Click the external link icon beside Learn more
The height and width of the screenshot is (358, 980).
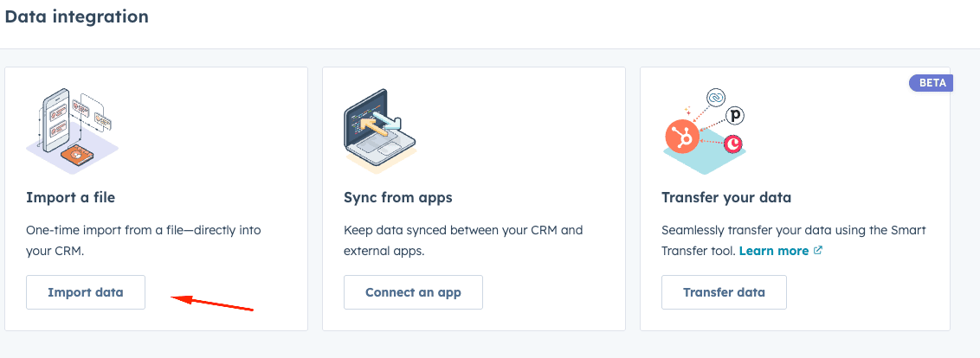tap(818, 251)
